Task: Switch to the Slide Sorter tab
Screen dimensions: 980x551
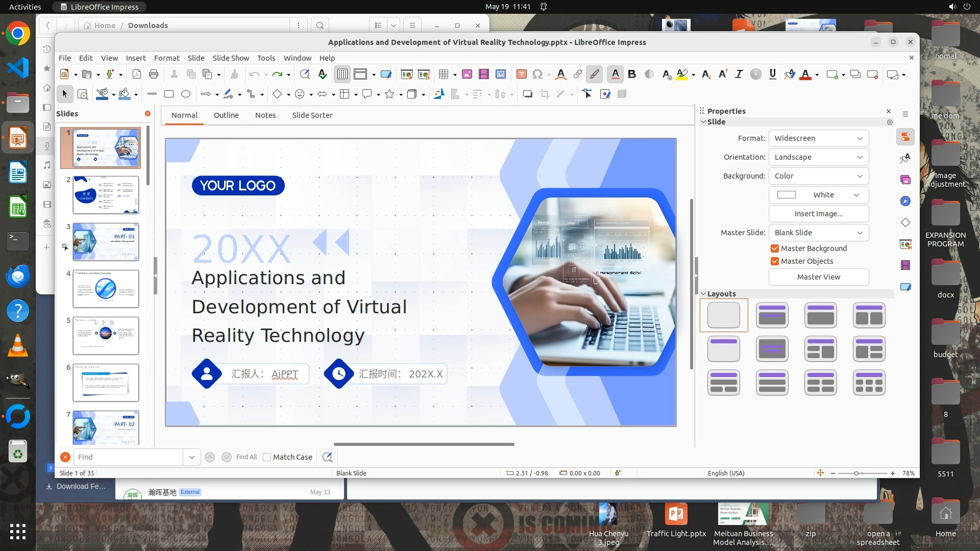Action: (x=312, y=115)
